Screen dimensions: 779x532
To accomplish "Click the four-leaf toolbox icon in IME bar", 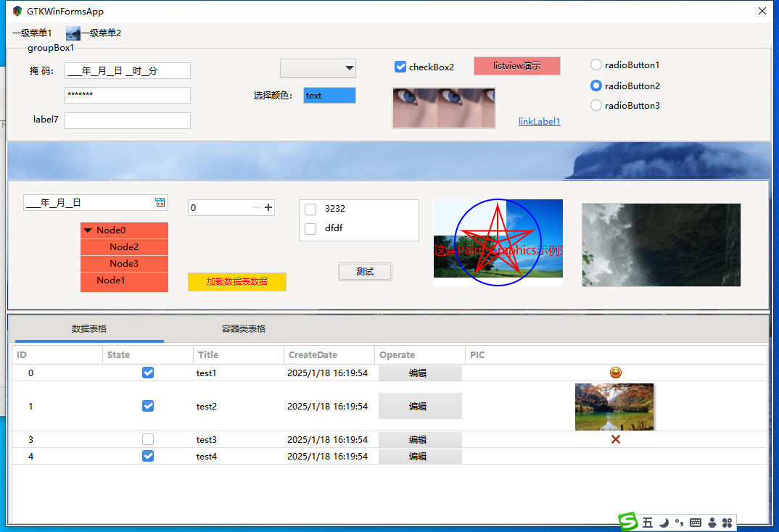I will point(728,523).
